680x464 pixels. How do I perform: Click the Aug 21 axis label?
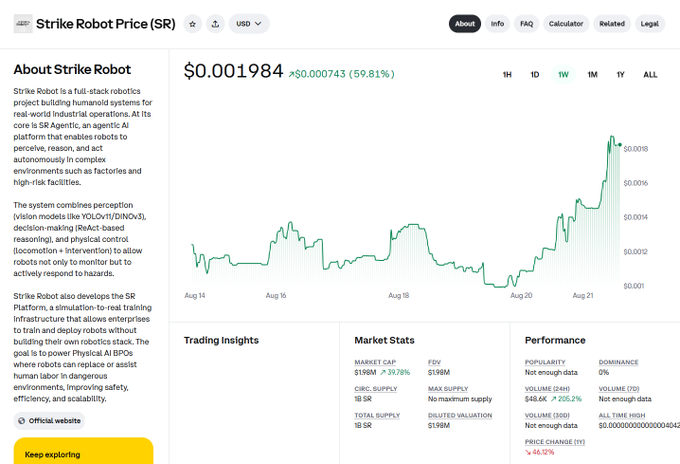(583, 295)
